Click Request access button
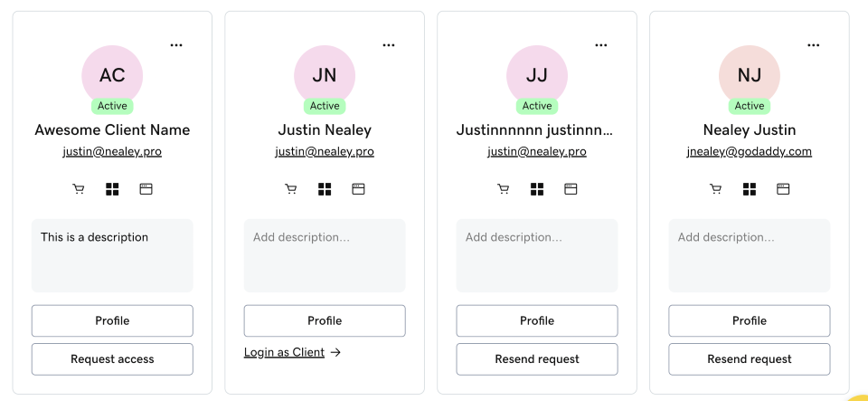The height and width of the screenshot is (401, 868). (x=112, y=359)
